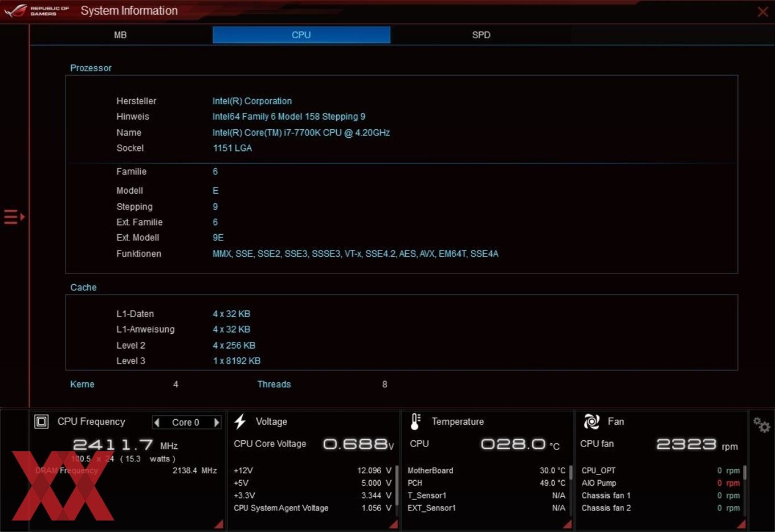Click the CPU Frequency chip icon
The image size is (775, 532).
pyautogui.click(x=42, y=421)
